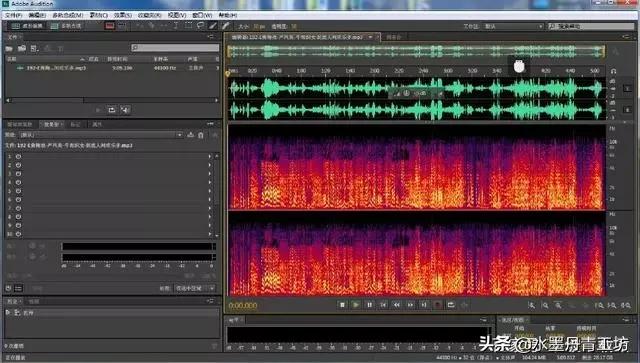Click the HUD volume knob over waveform
This screenshot has height=363, width=640.
pos(407,94)
